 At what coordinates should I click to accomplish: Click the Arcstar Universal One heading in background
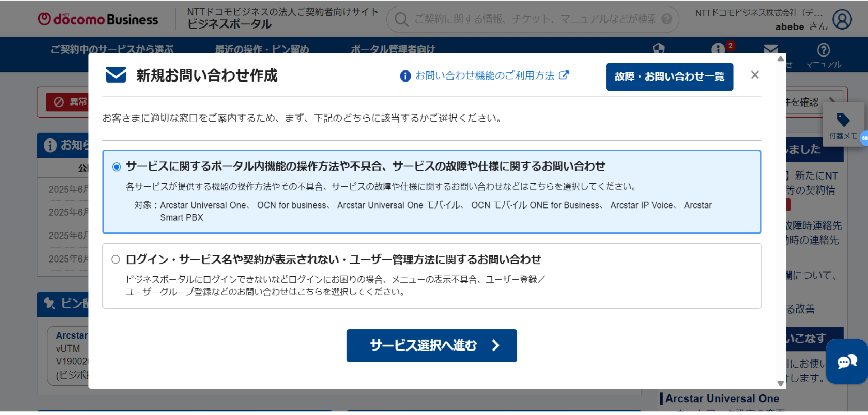(722, 399)
